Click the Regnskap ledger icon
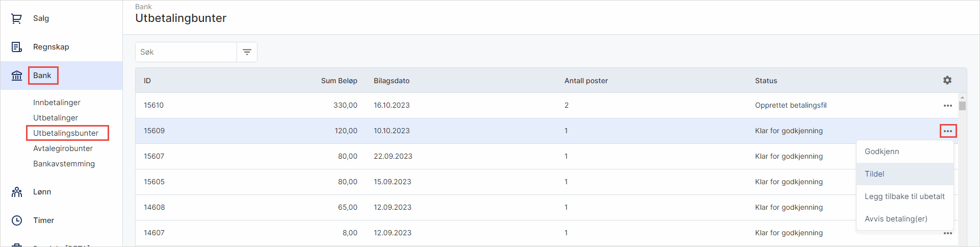 (17, 47)
